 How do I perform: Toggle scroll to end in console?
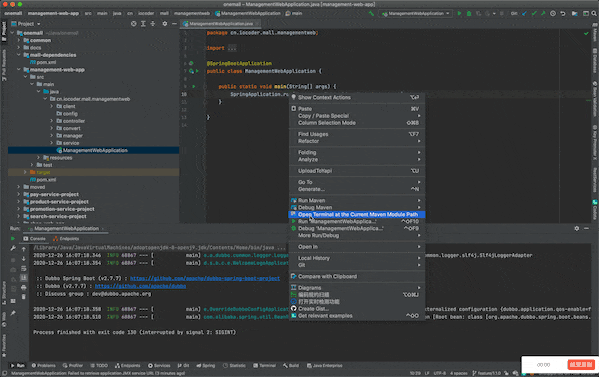coord(24,278)
